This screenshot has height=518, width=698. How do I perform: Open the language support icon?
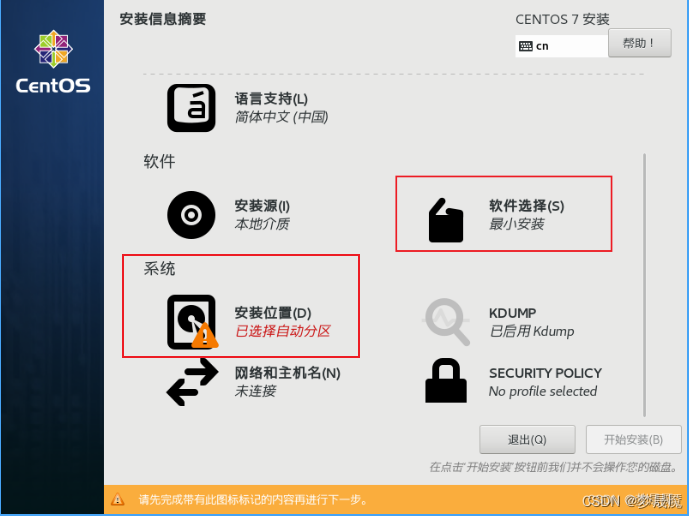click(191, 108)
